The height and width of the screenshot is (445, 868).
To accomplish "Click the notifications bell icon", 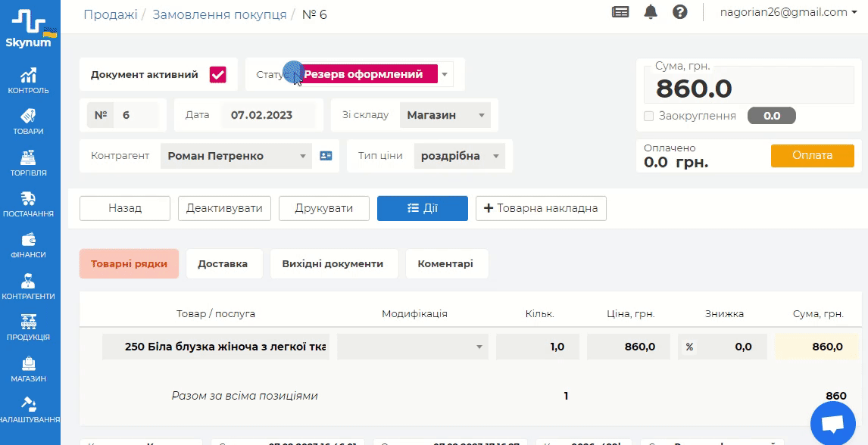I will tap(651, 12).
